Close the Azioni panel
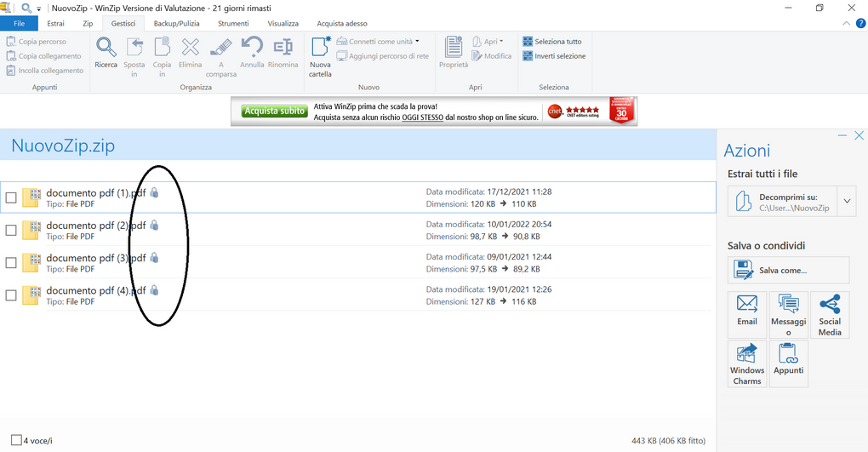Image resolution: width=868 pixels, height=452 pixels. coord(859,135)
